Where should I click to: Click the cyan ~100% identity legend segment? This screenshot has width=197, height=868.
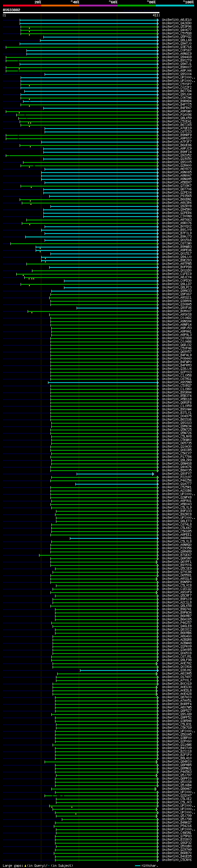[175, 6]
